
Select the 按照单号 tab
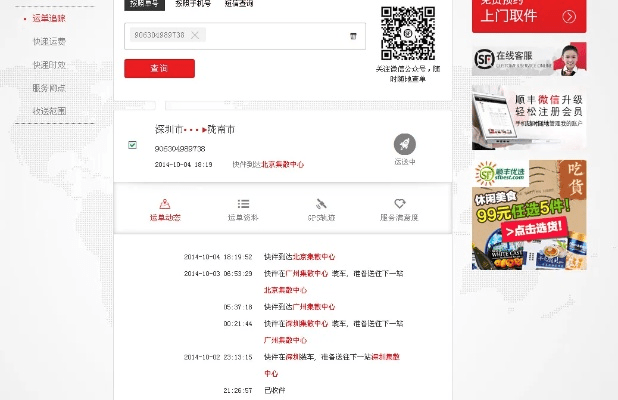pyautogui.click(x=144, y=4)
